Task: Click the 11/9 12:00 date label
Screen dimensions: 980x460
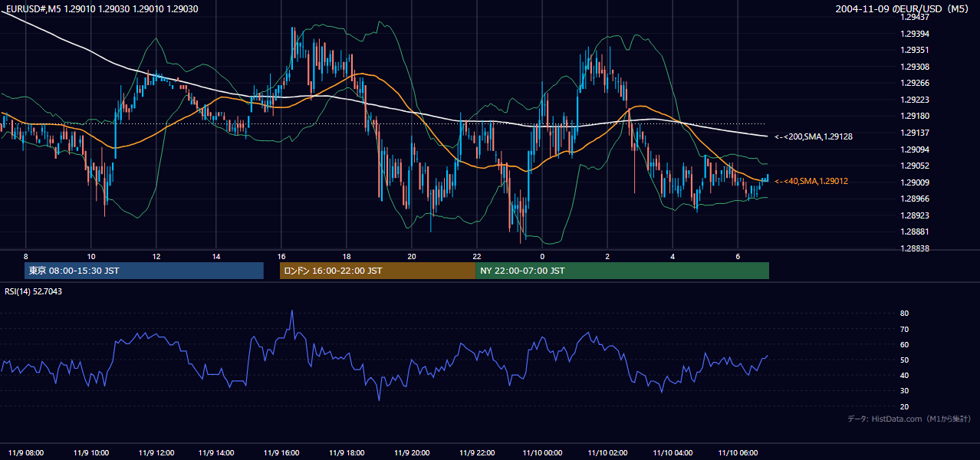Action: click(x=156, y=452)
